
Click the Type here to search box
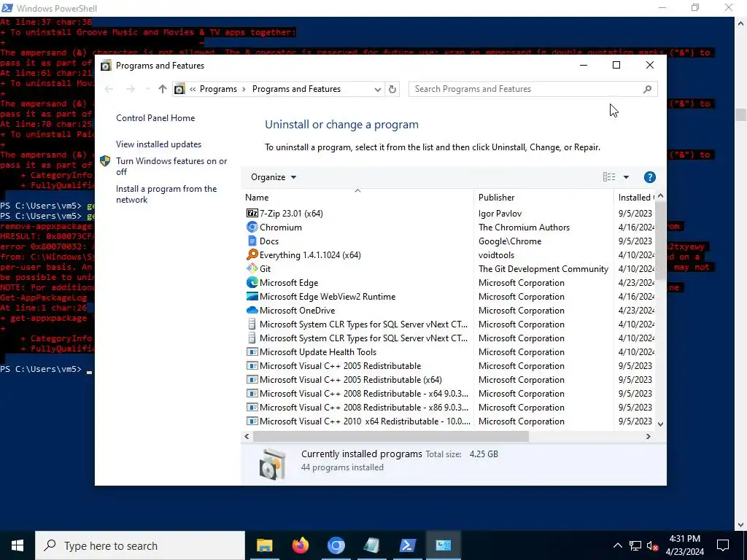click(140, 545)
